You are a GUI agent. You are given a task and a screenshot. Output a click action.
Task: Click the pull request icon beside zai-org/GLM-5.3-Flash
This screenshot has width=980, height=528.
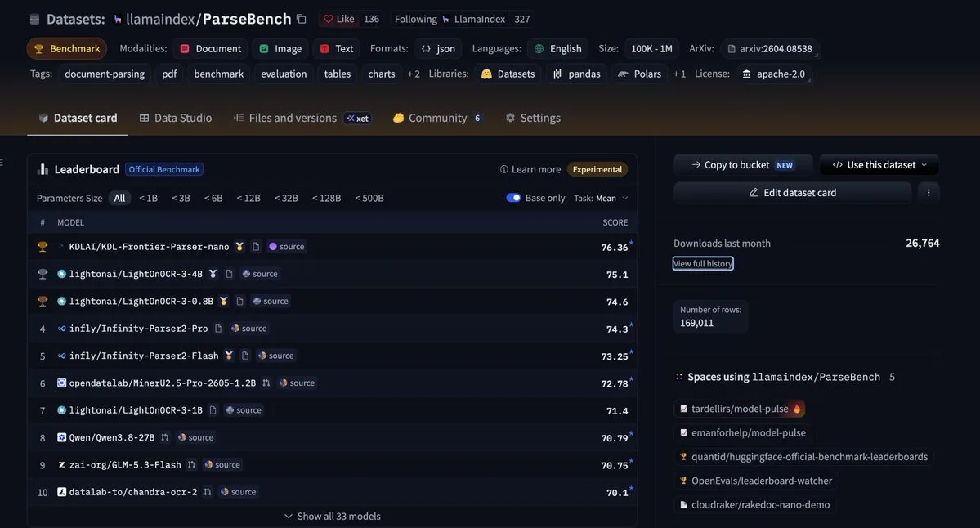tap(192, 465)
